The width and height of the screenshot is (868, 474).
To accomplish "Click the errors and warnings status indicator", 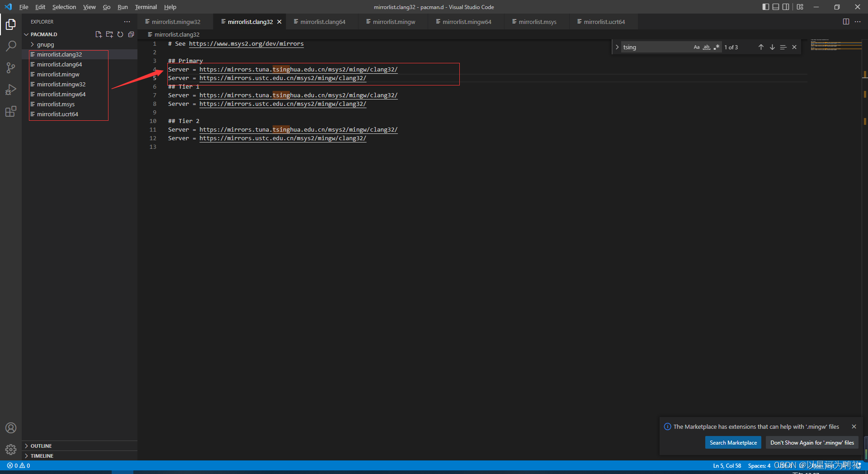I will click(19, 465).
